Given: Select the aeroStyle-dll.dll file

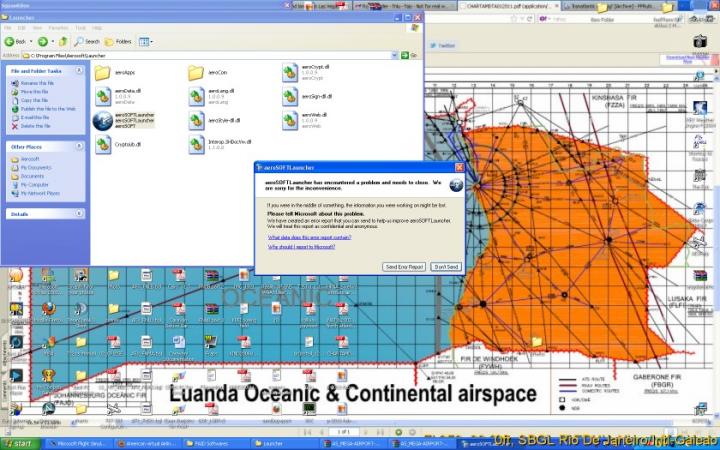Looking at the screenshot, I should [214, 120].
